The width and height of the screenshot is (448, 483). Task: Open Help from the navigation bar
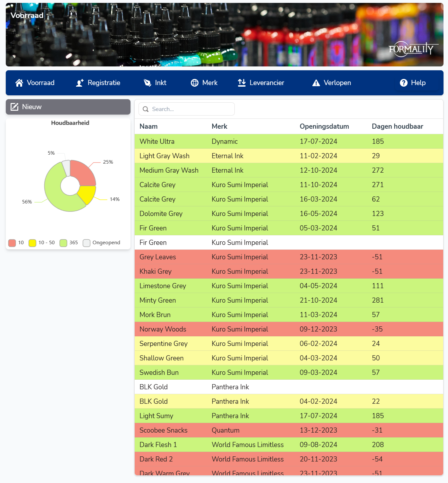(x=413, y=83)
